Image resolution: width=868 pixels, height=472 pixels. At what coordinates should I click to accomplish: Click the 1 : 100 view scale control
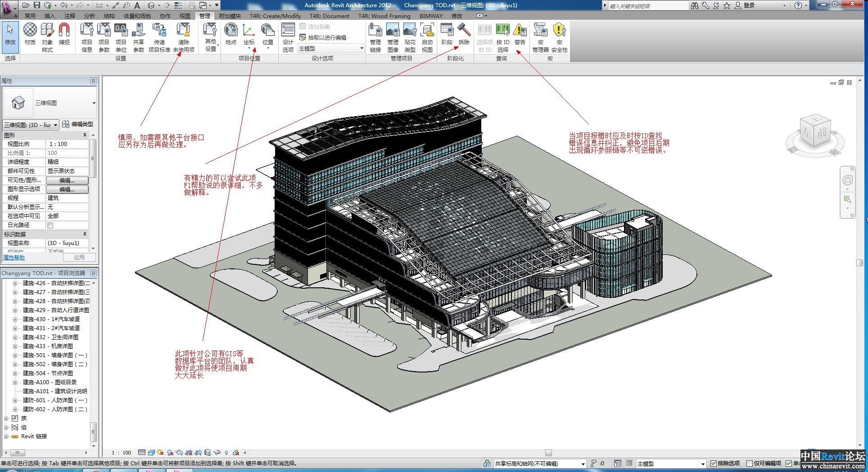pyautogui.click(x=121, y=453)
